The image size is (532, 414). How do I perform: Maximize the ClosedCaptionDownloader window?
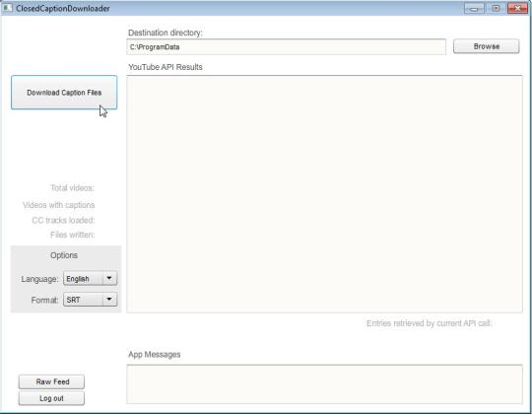pyautogui.click(x=496, y=9)
